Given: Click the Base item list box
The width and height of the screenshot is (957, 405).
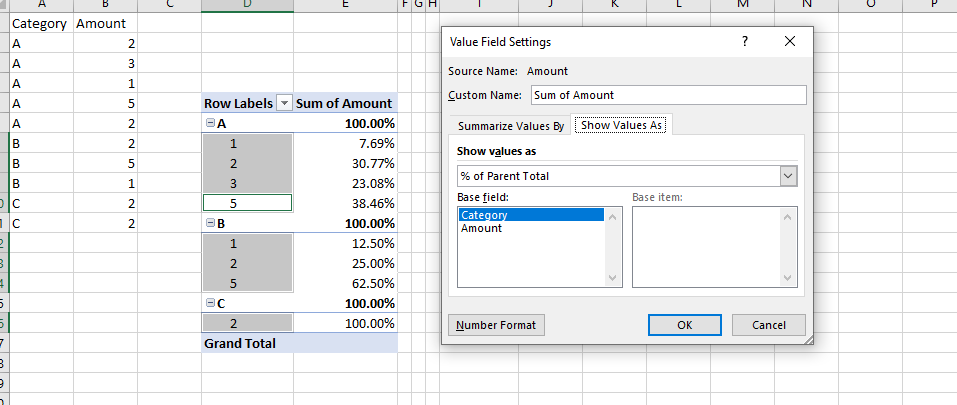Looking at the screenshot, I should tap(715, 246).
